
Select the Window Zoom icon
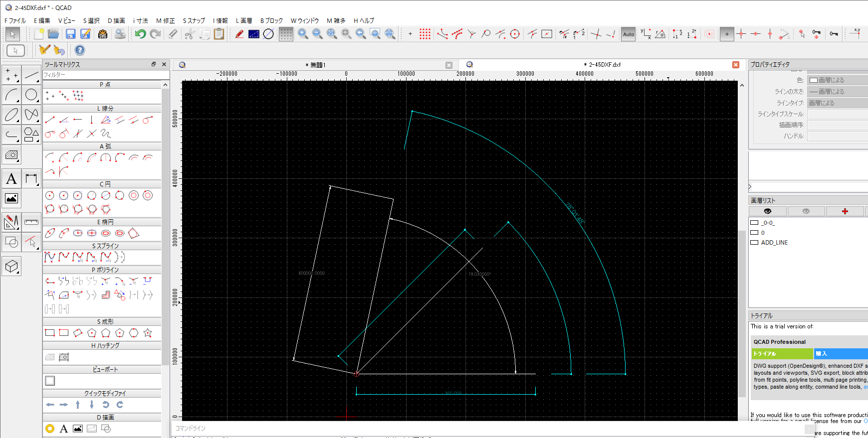click(375, 34)
